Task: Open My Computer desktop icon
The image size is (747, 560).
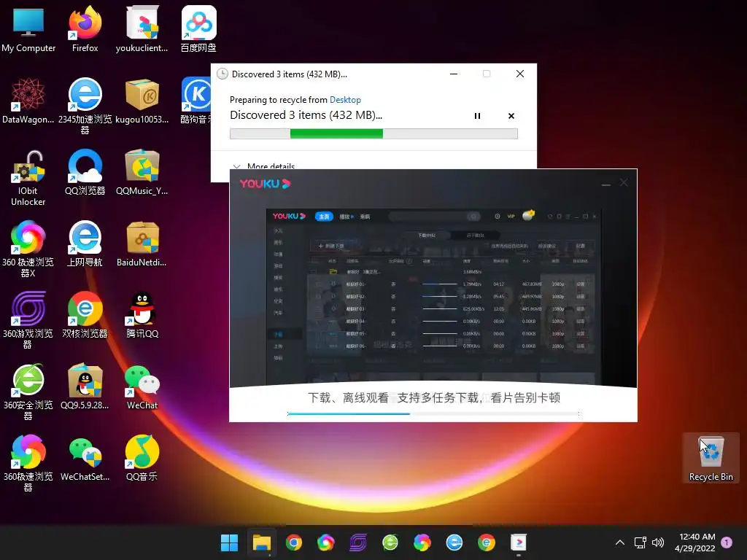Action: pyautogui.click(x=28, y=29)
